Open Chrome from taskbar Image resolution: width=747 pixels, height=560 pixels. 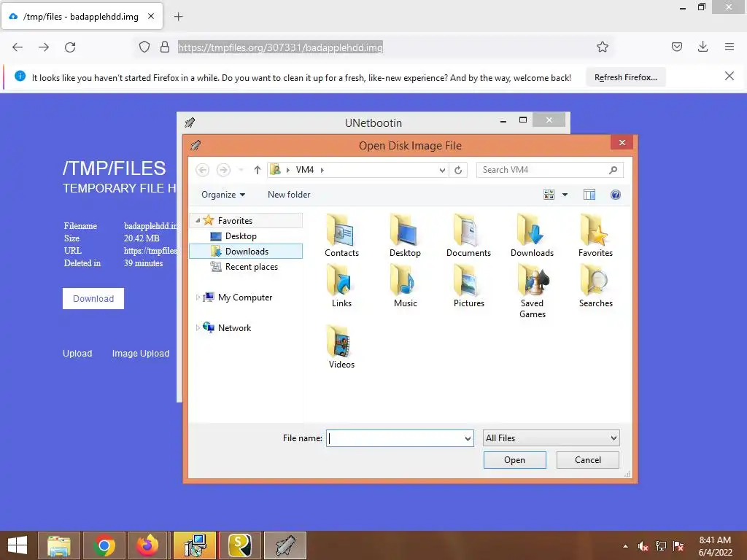(x=104, y=545)
